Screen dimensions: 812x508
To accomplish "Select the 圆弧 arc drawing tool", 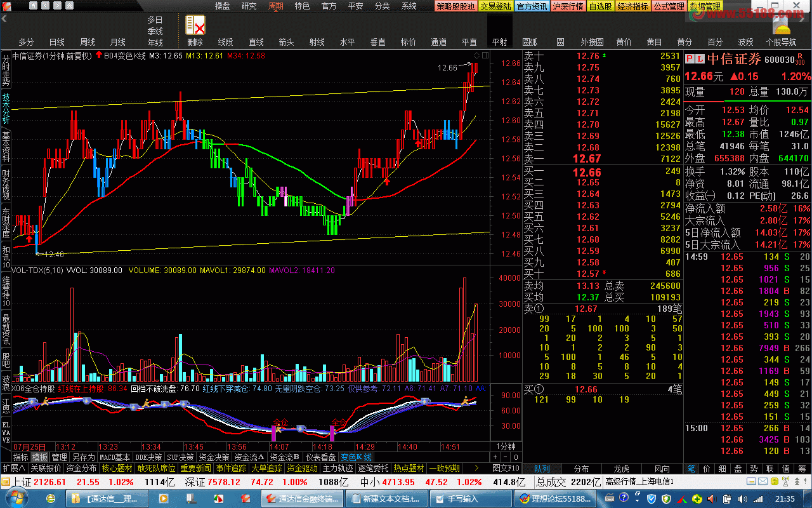I will click(x=530, y=42).
